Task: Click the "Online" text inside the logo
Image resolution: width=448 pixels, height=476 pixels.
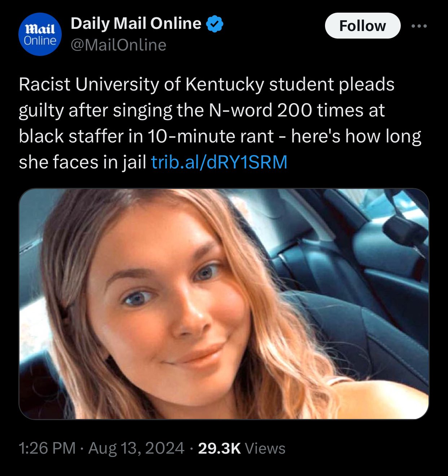Action: point(40,41)
